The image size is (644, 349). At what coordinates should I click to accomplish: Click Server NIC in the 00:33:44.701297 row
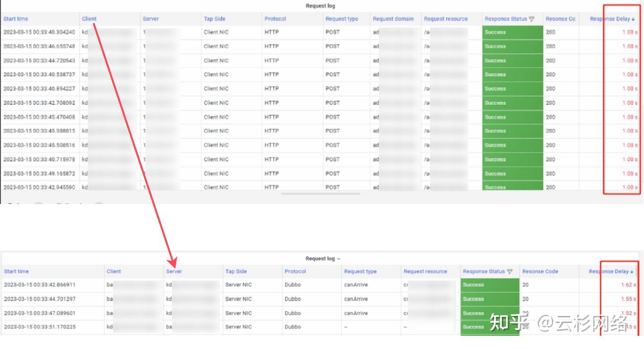pos(239,299)
